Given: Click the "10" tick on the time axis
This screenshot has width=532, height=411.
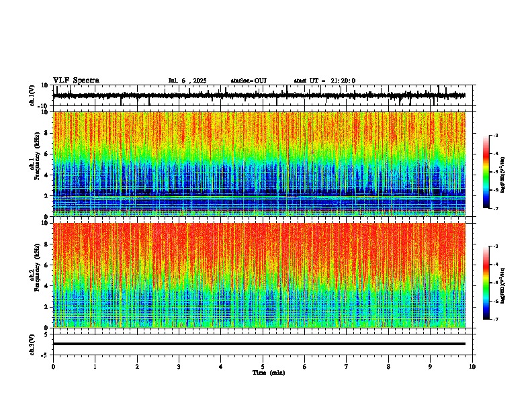Looking at the screenshot, I should 472,367.
